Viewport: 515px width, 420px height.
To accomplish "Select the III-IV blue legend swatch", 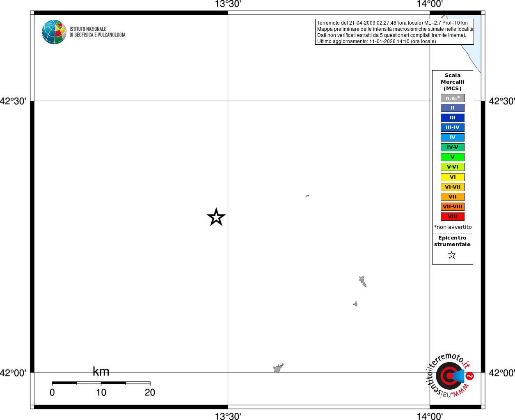I will [453, 128].
